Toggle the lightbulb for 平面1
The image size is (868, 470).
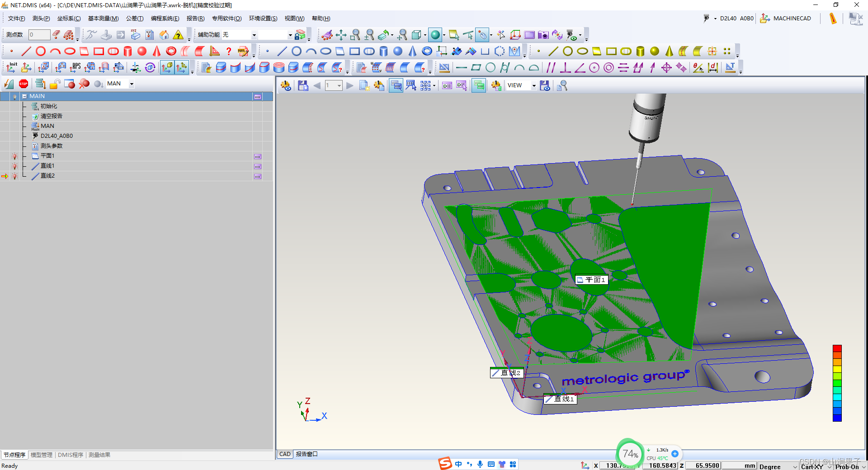[x=14, y=156]
